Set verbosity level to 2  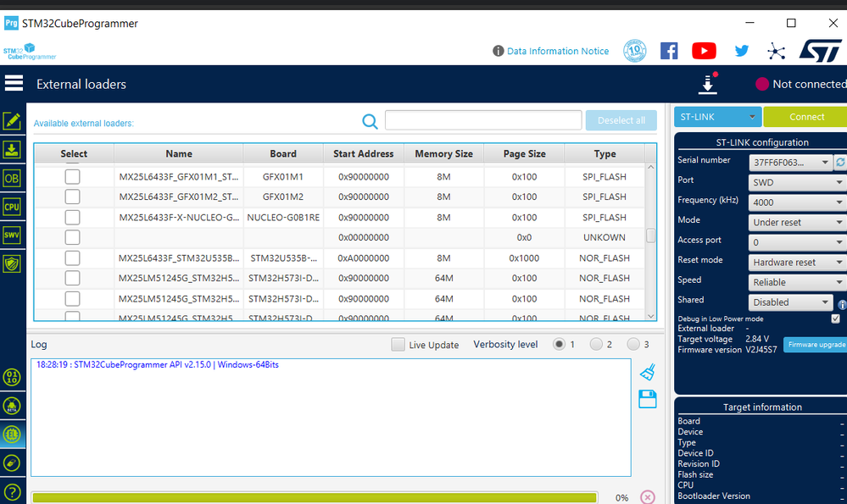tap(596, 344)
